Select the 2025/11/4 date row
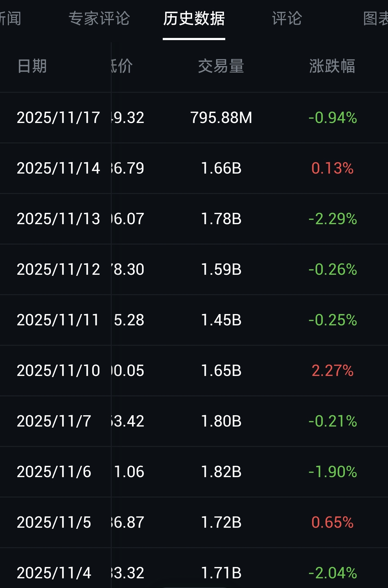Image resolution: width=388 pixels, height=588 pixels. pyautogui.click(x=54, y=573)
